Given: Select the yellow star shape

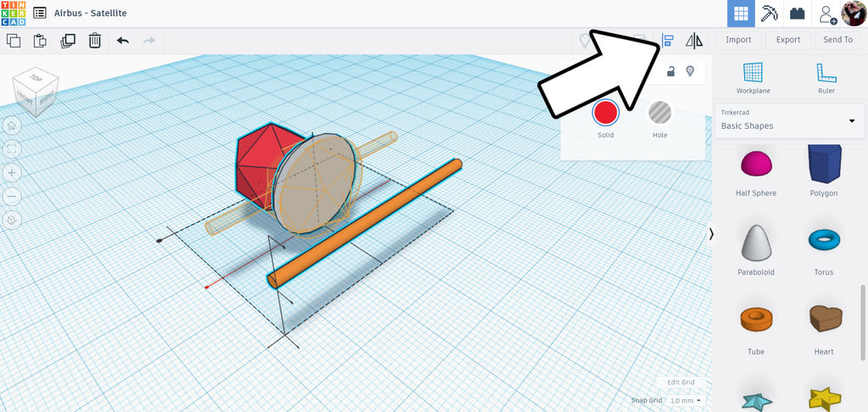Looking at the screenshot, I should click(824, 399).
